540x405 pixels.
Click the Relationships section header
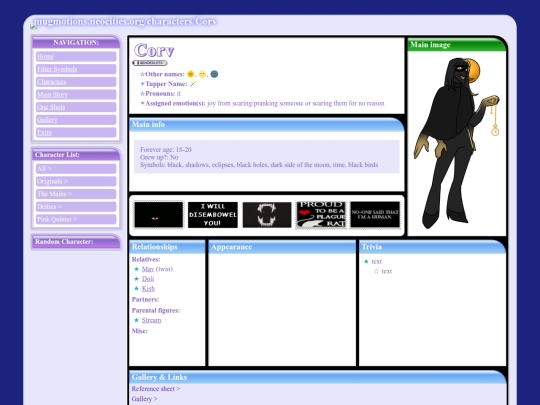(167, 247)
